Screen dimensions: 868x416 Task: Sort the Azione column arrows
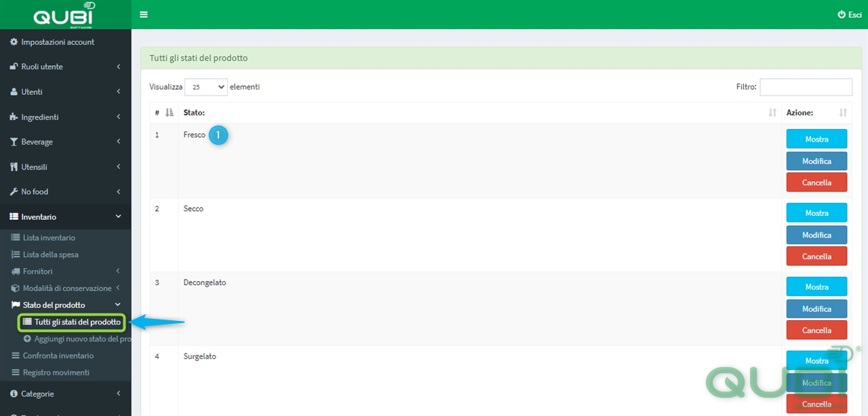click(843, 113)
